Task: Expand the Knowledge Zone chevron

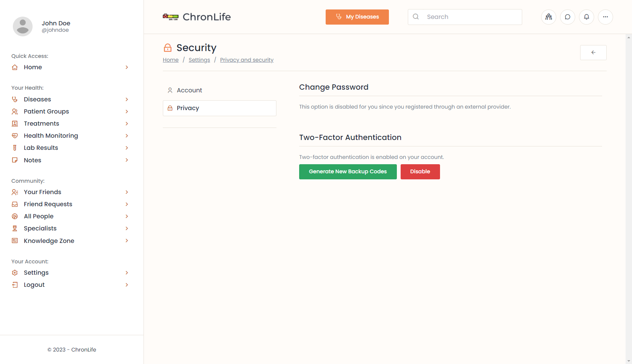Action: 127,241
